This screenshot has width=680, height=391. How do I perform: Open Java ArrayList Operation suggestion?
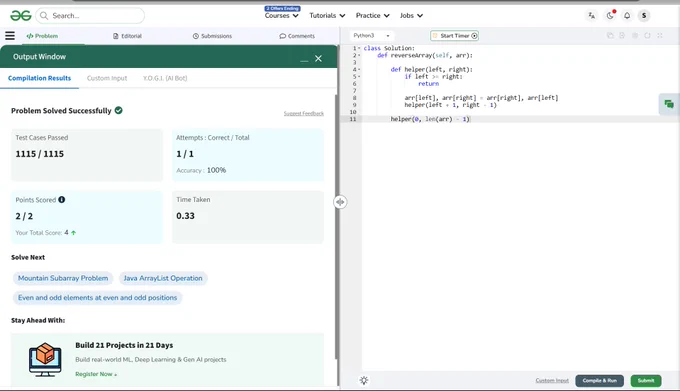(x=163, y=278)
